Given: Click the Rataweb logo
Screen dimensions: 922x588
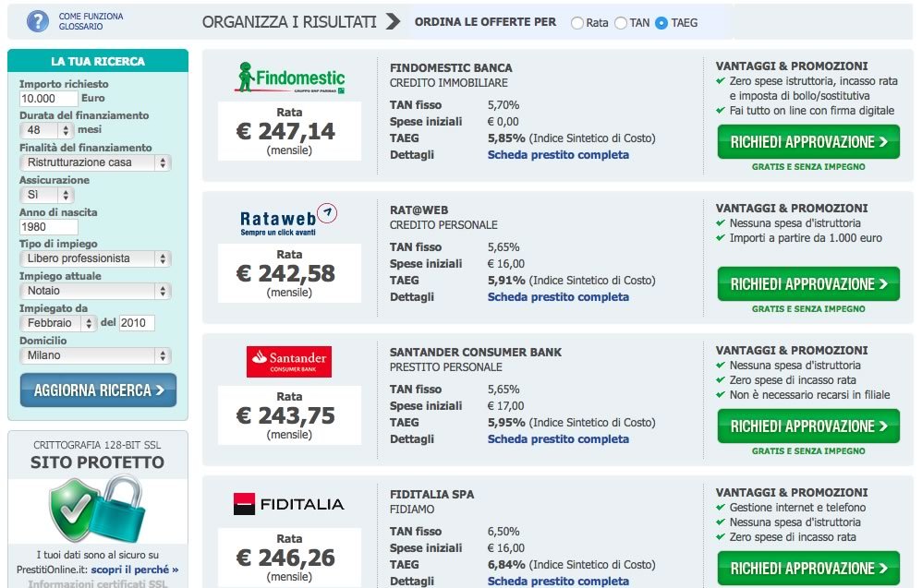Looking at the screenshot, I should pyautogui.click(x=289, y=219).
